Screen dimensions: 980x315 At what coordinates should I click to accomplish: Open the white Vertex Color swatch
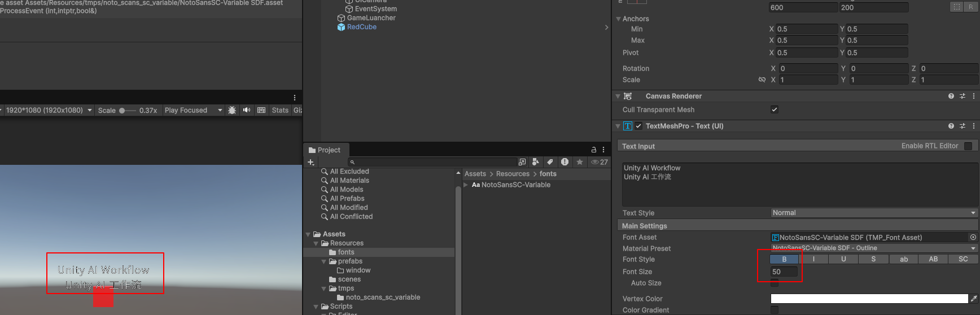click(x=869, y=299)
